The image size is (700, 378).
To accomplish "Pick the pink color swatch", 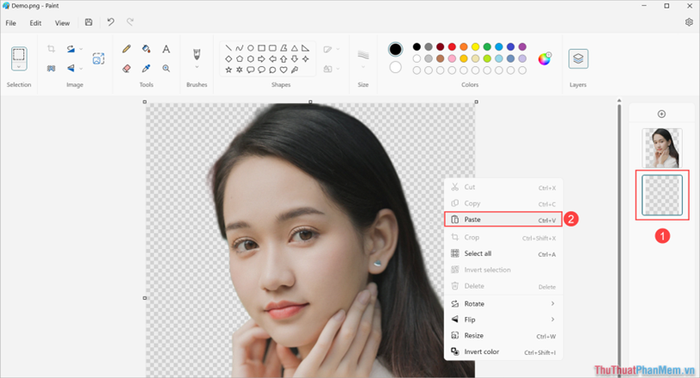I will tap(452, 58).
